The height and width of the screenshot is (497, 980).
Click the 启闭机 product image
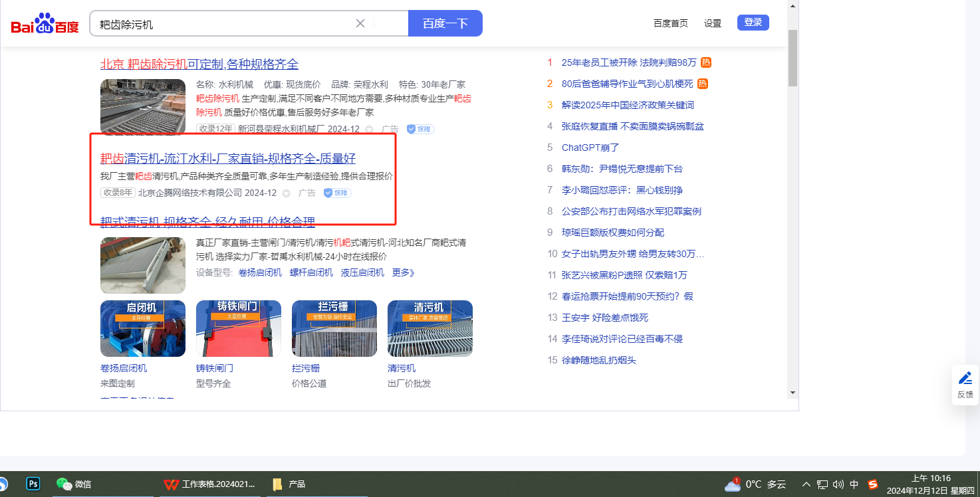coord(143,328)
